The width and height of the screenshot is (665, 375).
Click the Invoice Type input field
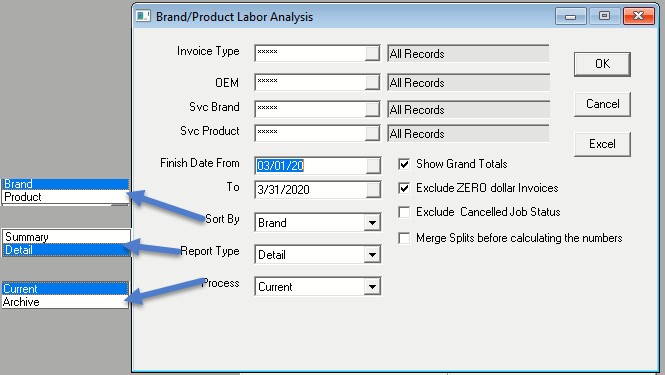(310, 53)
